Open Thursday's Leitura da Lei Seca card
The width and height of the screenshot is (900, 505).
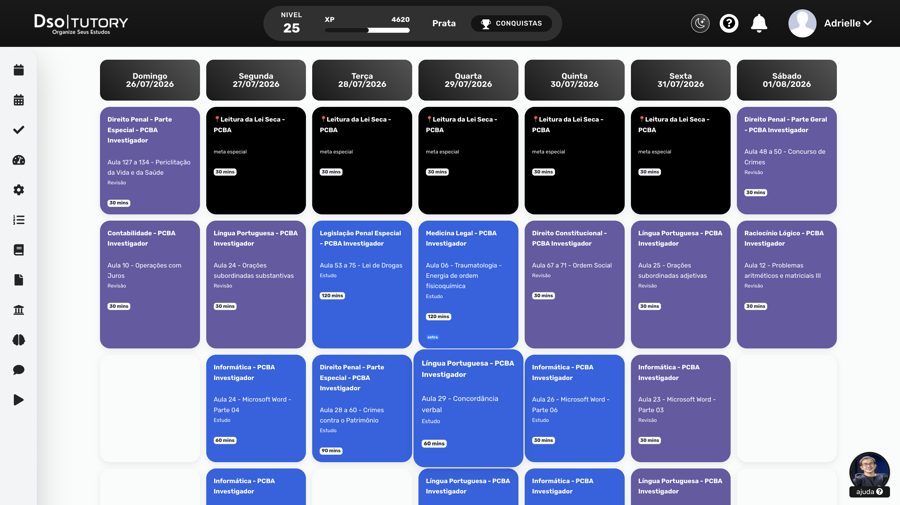[575, 160]
